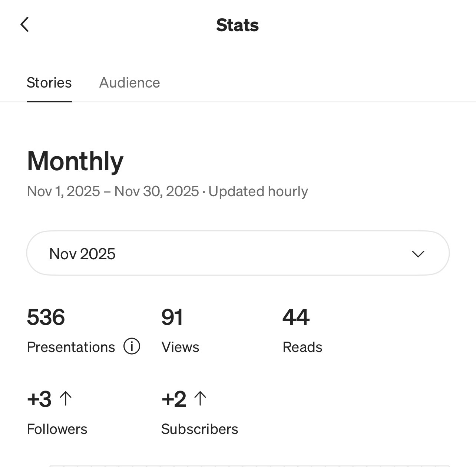Select the 536 presentations number
476x467 pixels.
pyautogui.click(x=46, y=318)
